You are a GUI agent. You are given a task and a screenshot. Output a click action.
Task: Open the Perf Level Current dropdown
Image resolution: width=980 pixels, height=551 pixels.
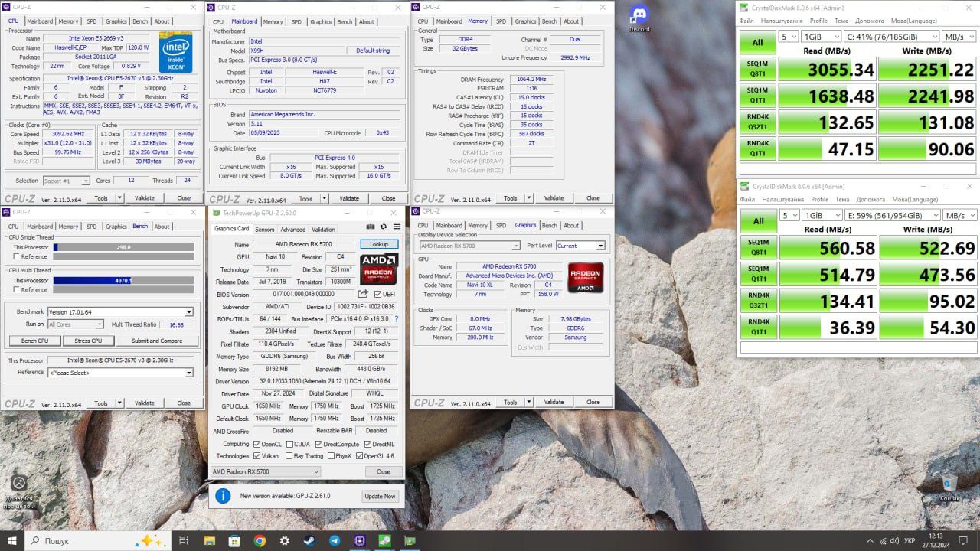pos(580,246)
